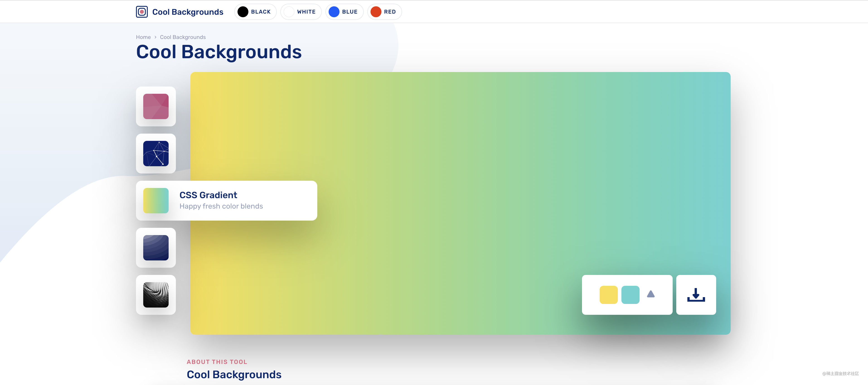Download the current gradient background
Image resolution: width=868 pixels, height=385 pixels.
click(696, 295)
